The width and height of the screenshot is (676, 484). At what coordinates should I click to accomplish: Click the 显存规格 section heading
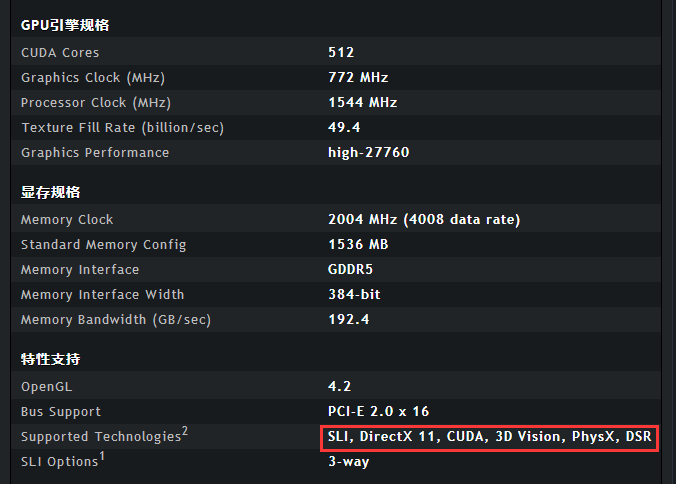tap(51, 192)
